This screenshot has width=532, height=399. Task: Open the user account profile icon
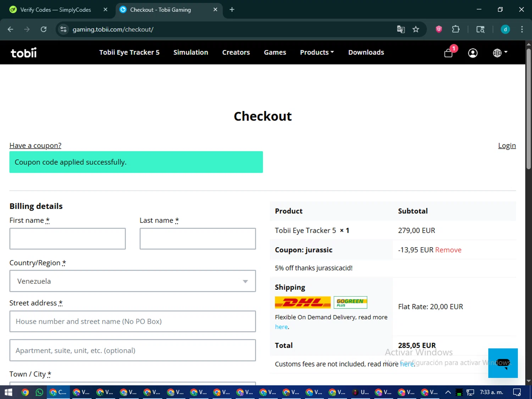point(473,53)
